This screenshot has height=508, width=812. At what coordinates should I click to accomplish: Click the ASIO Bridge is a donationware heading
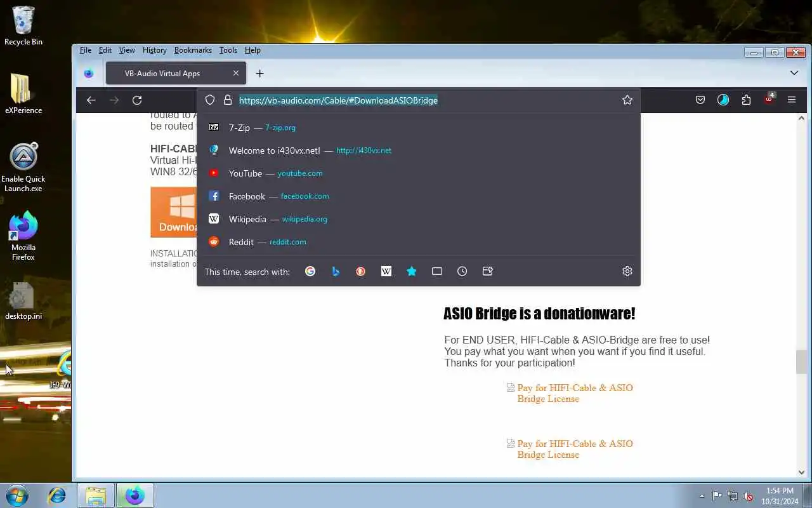coord(539,314)
